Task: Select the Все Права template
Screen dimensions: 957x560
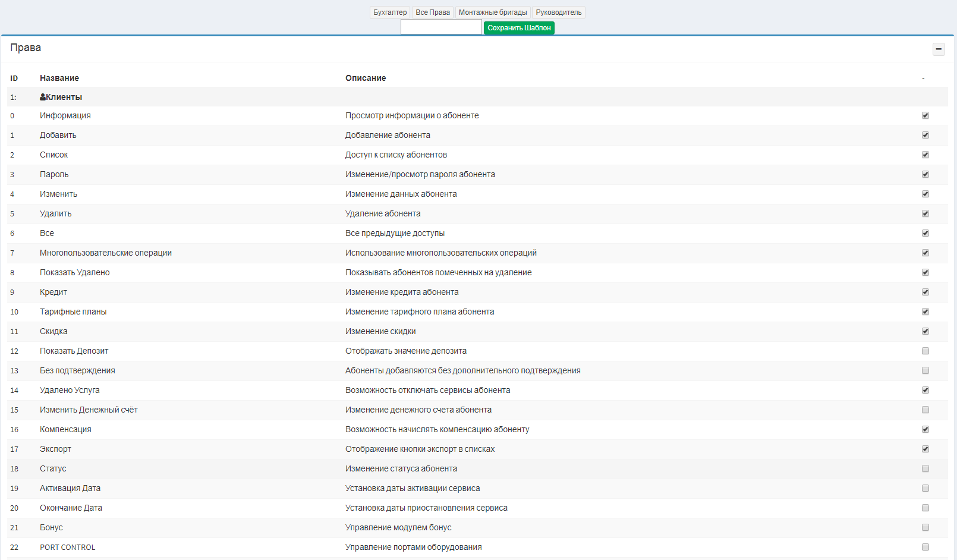Action: (433, 12)
